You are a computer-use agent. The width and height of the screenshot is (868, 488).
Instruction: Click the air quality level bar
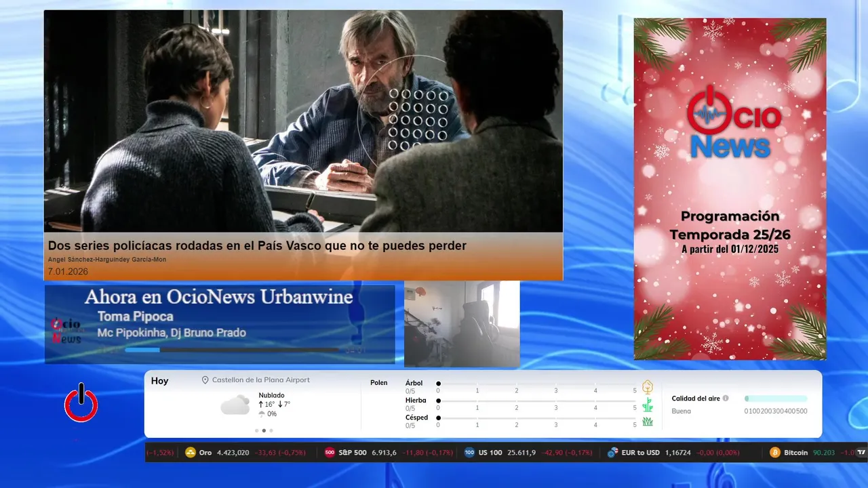click(776, 399)
